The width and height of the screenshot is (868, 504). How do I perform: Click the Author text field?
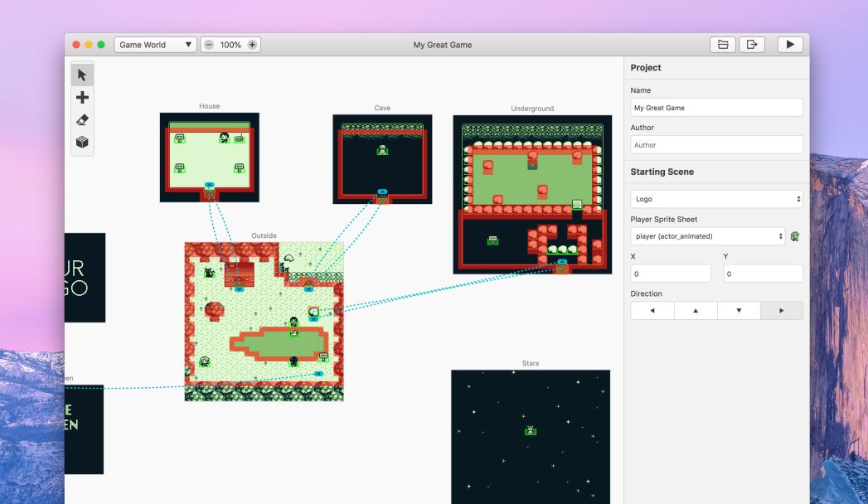(716, 145)
